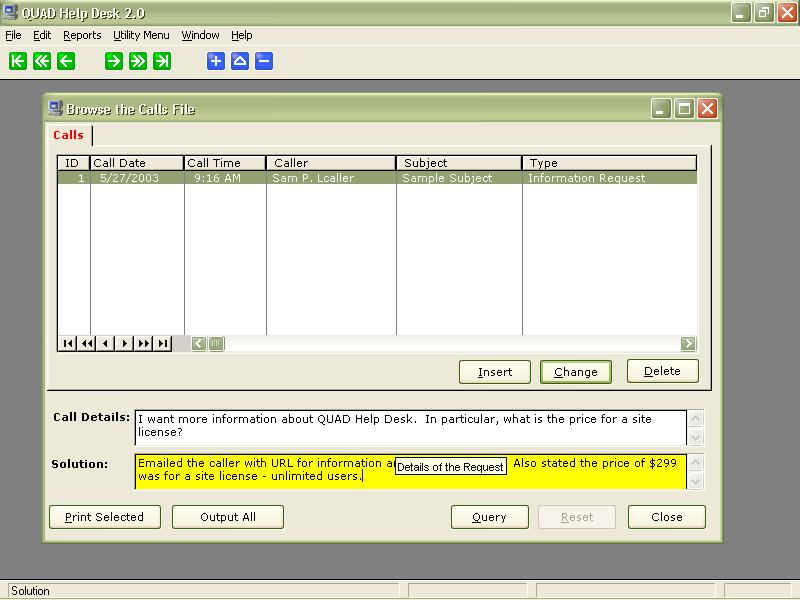This screenshot has width=800, height=600.
Task: Go to first record using green toolbar arrow
Action: (17, 61)
